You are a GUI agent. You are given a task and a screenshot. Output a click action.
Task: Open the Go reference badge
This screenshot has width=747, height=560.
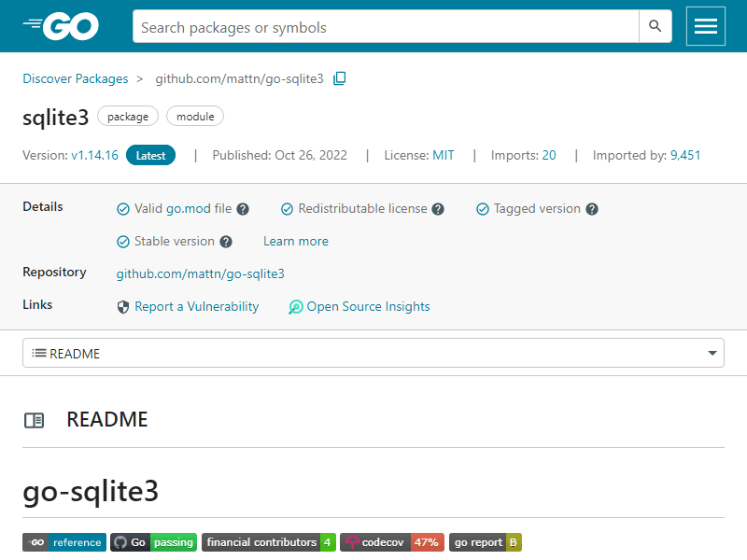64,542
